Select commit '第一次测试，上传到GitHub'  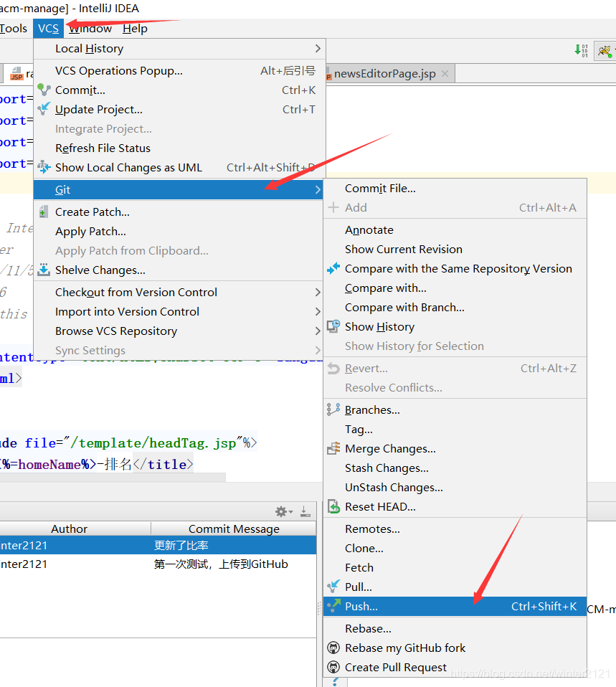(158, 564)
